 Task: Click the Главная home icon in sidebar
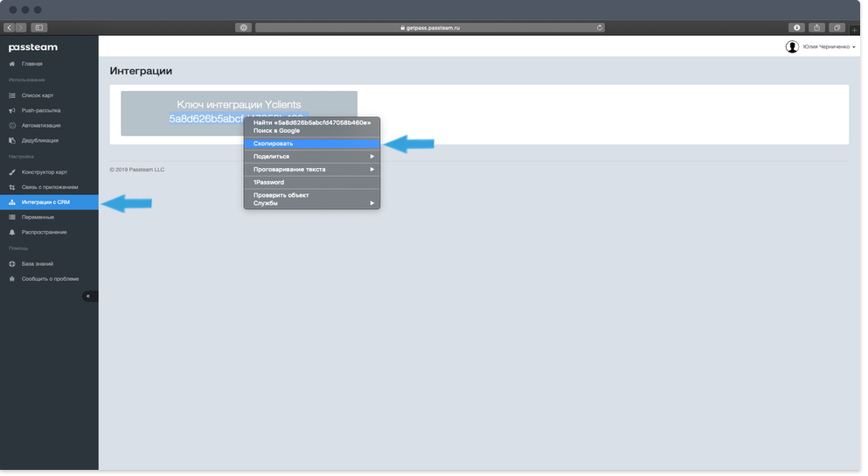coord(12,64)
